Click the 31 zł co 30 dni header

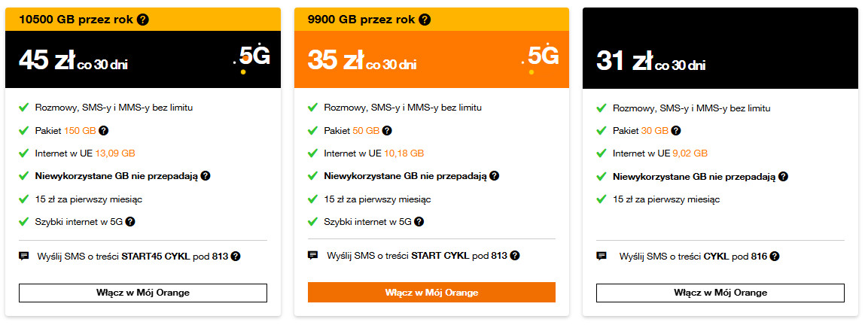click(650, 61)
